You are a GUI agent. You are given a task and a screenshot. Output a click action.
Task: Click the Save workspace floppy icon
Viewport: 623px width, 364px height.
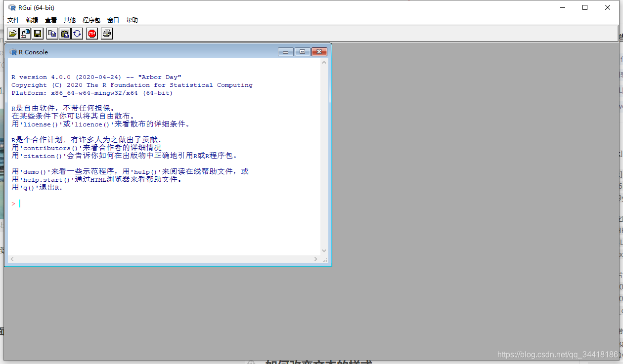[38, 34]
